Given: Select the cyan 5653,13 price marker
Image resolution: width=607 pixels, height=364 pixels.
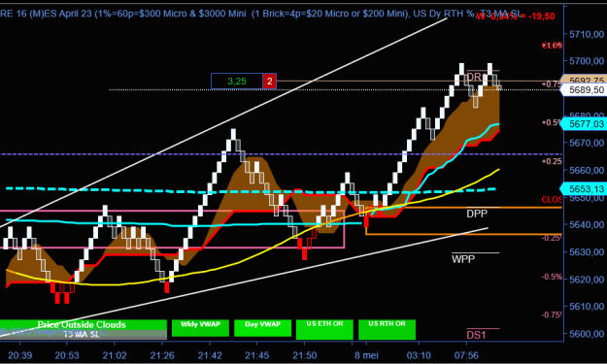Looking at the screenshot, I should 584,188.
